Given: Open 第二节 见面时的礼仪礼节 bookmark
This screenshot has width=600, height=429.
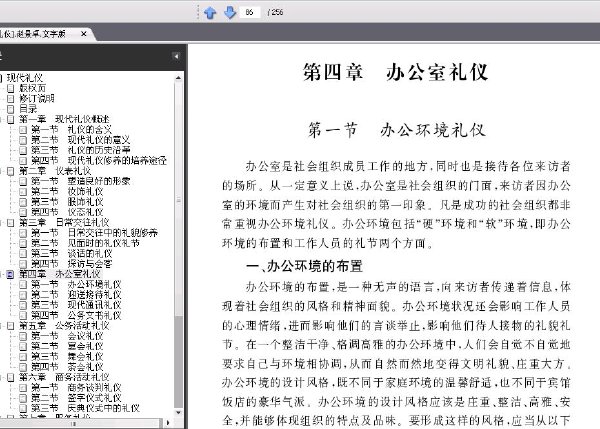Looking at the screenshot, I should (x=85, y=243).
